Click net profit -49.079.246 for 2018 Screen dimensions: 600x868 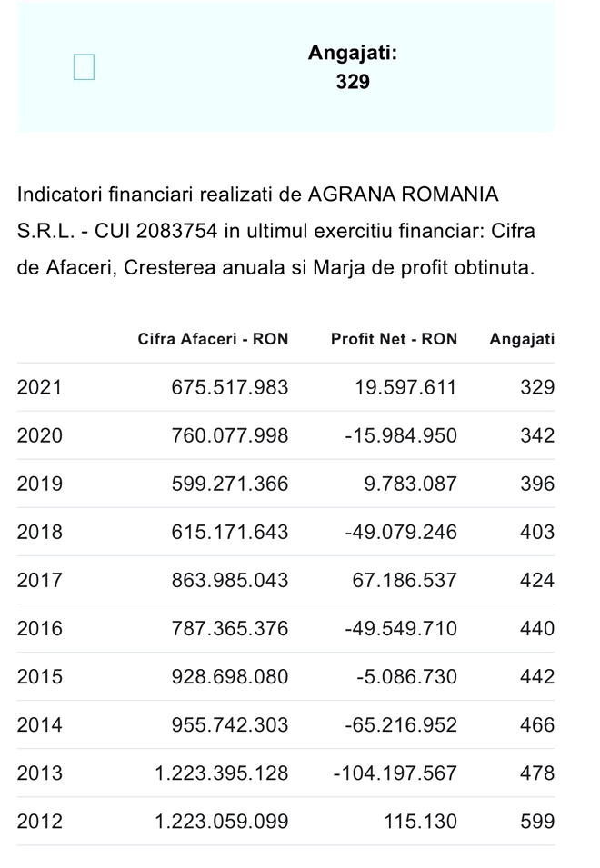point(401,532)
